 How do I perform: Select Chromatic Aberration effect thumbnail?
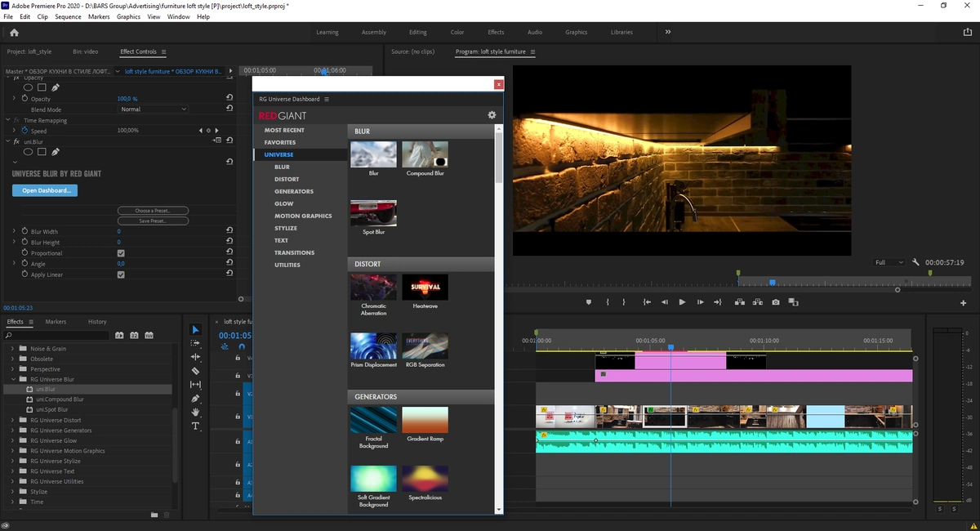click(373, 288)
